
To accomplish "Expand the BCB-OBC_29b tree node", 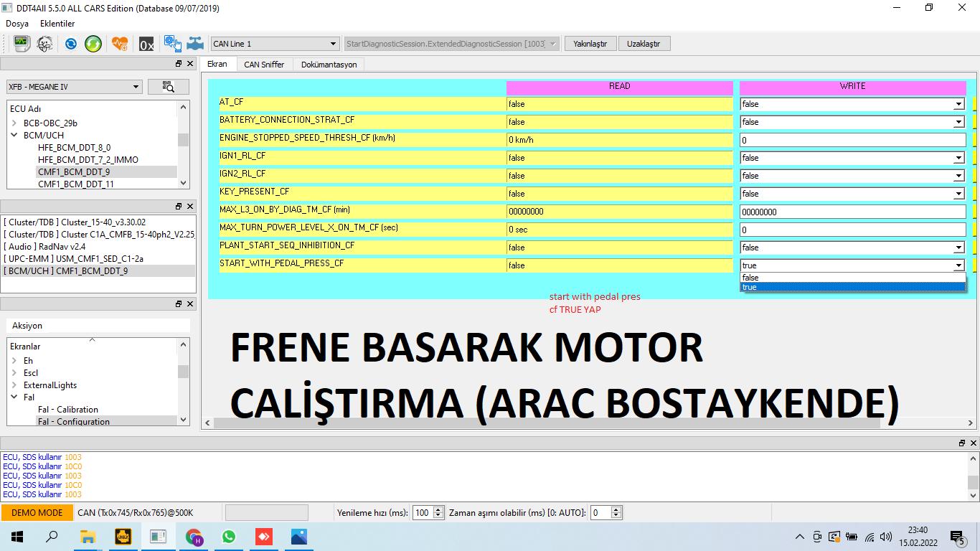I will coord(14,123).
